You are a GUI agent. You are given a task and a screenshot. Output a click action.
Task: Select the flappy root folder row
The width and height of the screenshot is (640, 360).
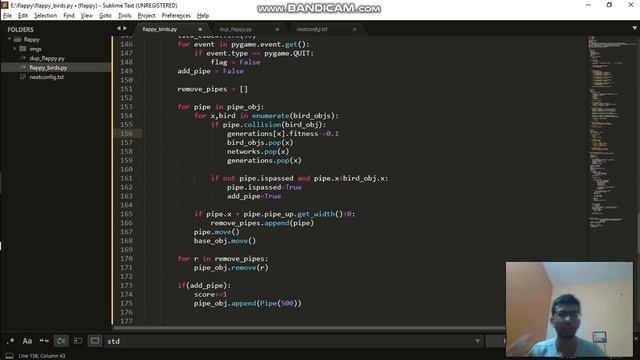(56, 40)
